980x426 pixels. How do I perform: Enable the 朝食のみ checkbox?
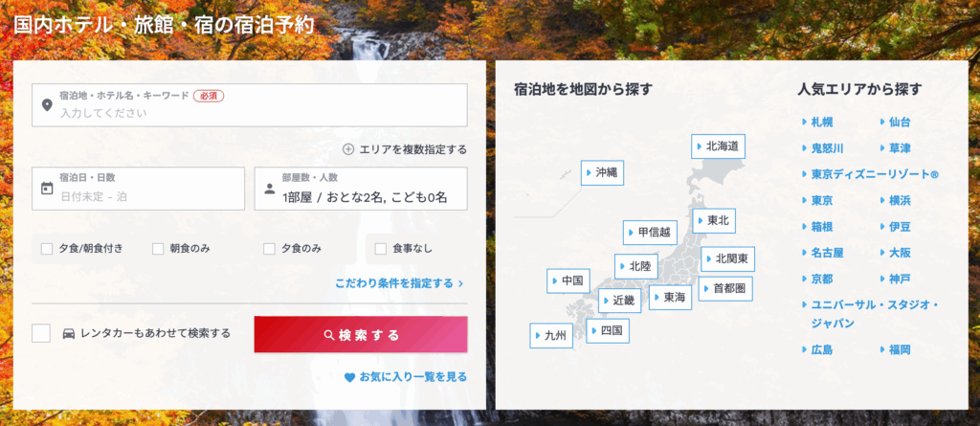point(158,249)
